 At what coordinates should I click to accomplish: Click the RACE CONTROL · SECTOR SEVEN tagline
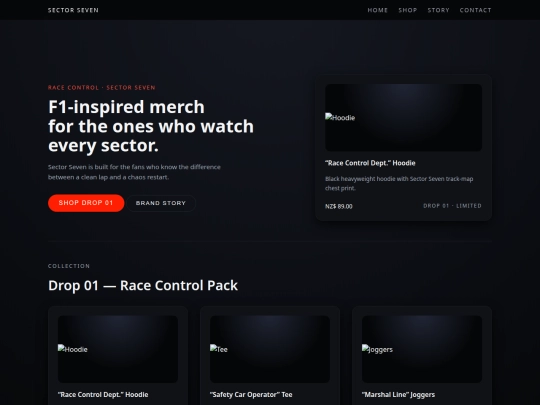pos(102,87)
